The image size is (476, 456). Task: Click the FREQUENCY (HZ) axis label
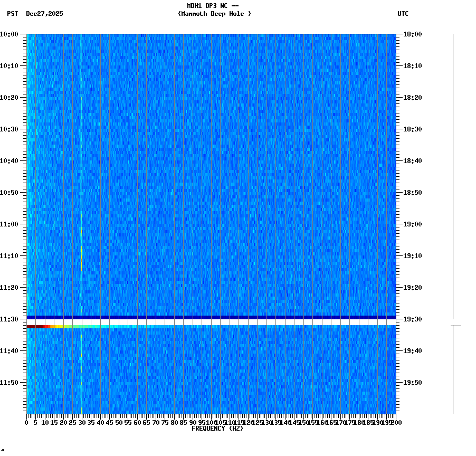pyautogui.click(x=217, y=428)
